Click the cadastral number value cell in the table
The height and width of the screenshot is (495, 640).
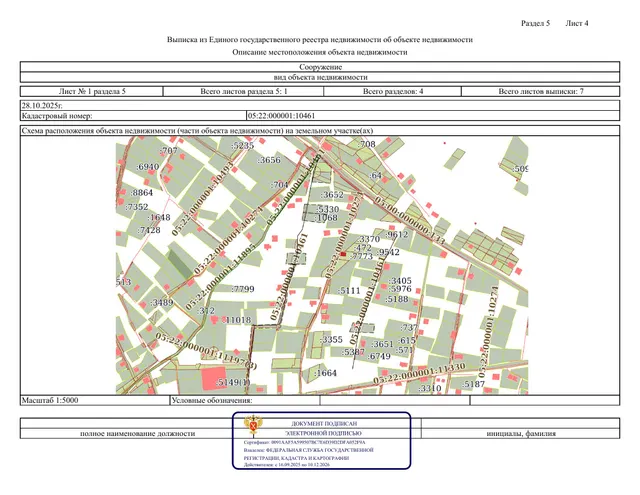tap(433, 115)
